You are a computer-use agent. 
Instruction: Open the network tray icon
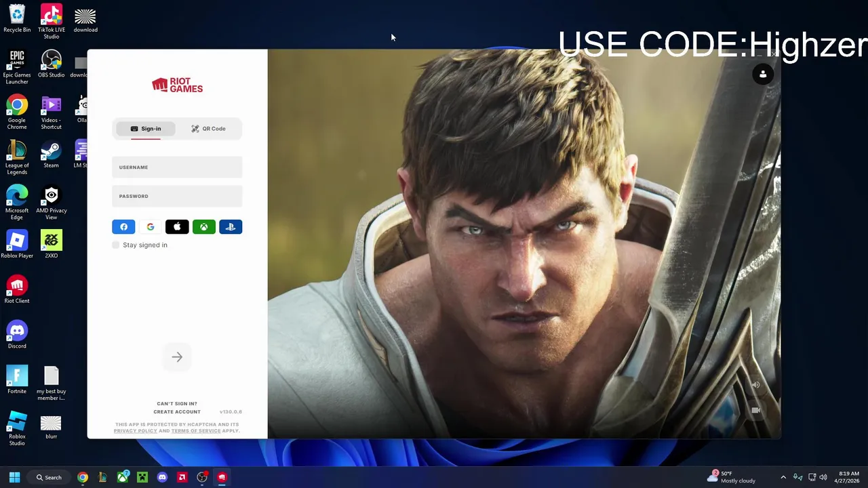(812, 477)
